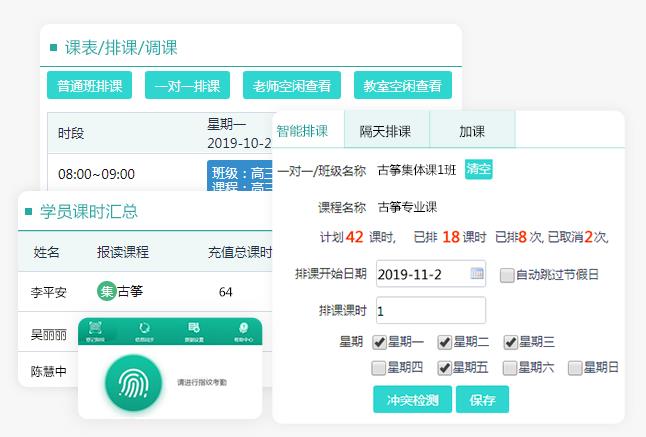The width and height of the screenshot is (646, 437).
Task: Check the 星期日 checkbox
Action: [x=575, y=368]
